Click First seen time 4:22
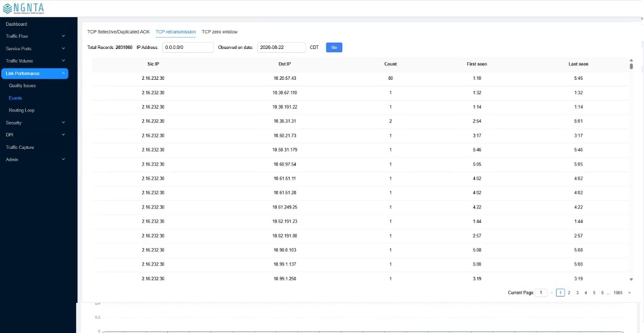Viewport: 644px width, 333px height. tap(477, 207)
